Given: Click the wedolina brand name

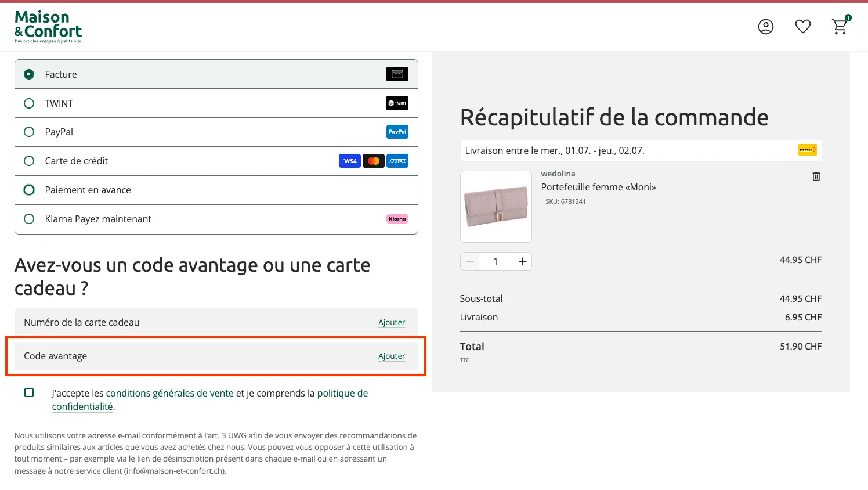Looking at the screenshot, I should coord(558,174).
